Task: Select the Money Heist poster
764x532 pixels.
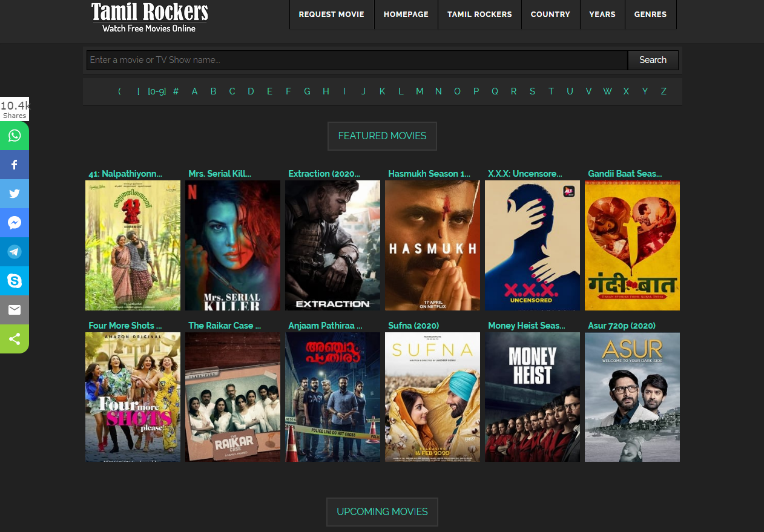Action: pos(532,397)
